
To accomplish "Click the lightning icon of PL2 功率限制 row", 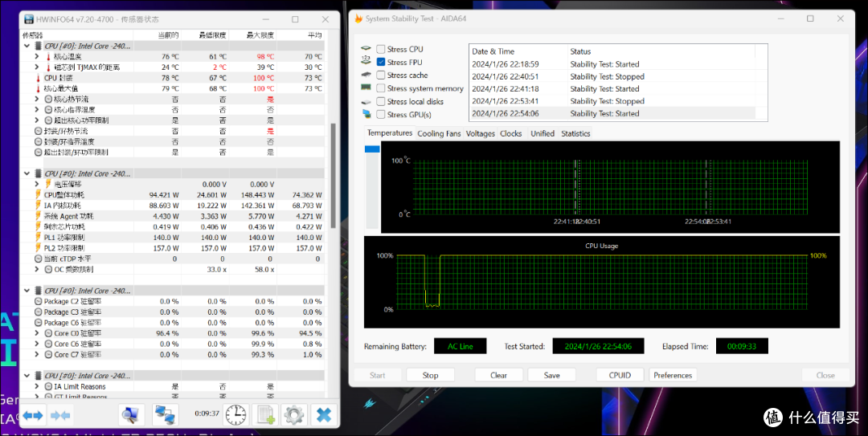I will (x=39, y=248).
